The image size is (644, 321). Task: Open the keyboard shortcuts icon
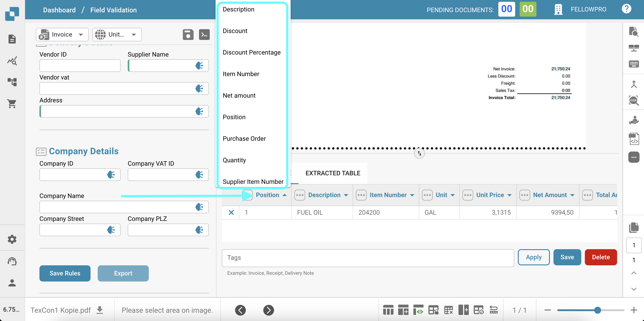pyautogui.click(x=634, y=64)
